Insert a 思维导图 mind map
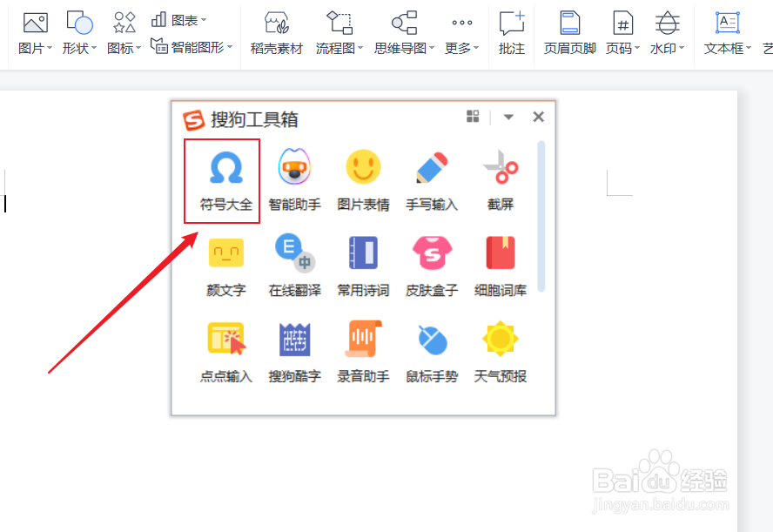The width and height of the screenshot is (773, 532). [404, 32]
